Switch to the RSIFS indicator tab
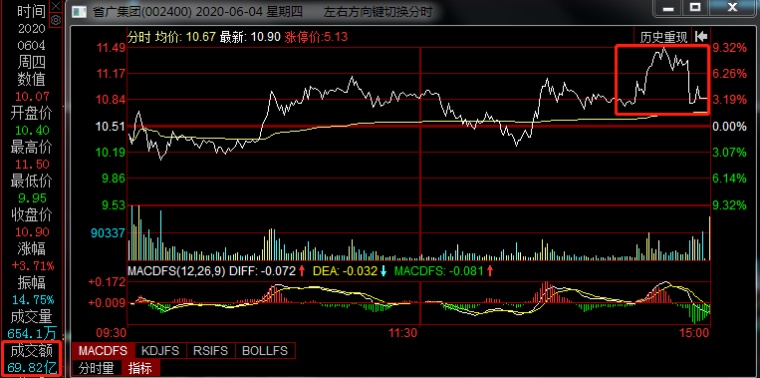Screen dimensions: 760x378 (x=210, y=350)
